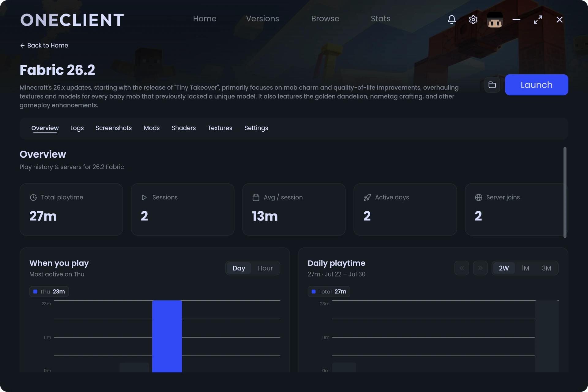
Task: Maximize the OneClient window
Action: point(538,20)
